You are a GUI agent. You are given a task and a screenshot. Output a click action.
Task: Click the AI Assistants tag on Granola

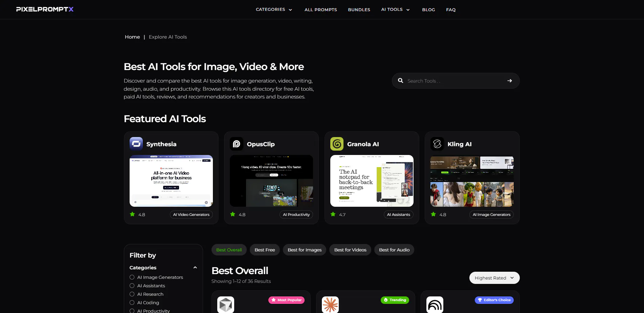click(399, 215)
